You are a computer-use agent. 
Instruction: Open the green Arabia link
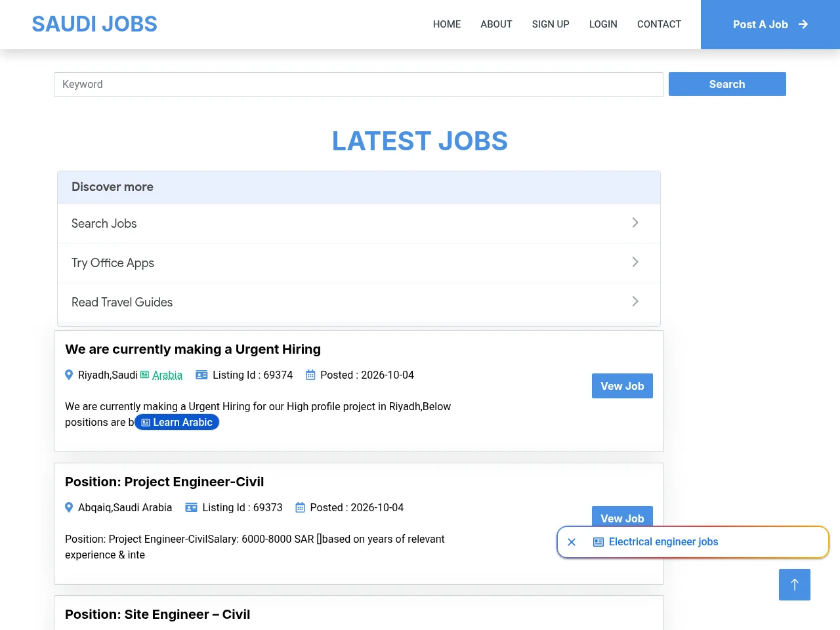[x=167, y=375]
